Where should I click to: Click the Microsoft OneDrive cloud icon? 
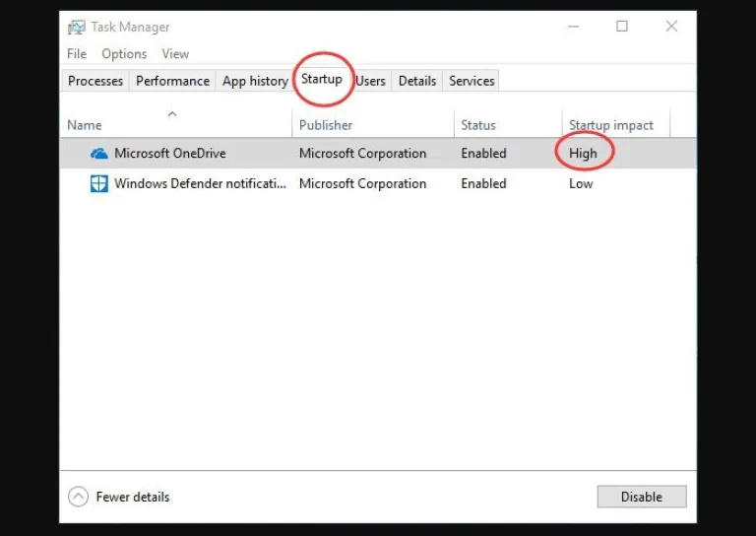(x=99, y=154)
